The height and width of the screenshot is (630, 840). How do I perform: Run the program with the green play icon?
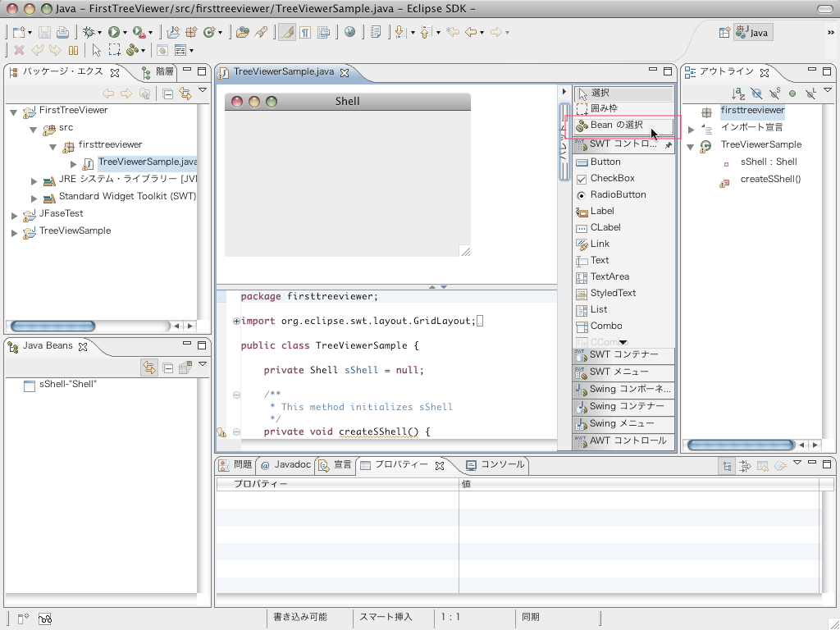click(113, 32)
